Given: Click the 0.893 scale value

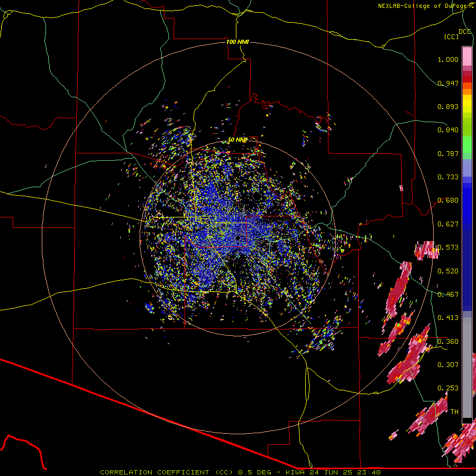Looking at the screenshot, I should [x=448, y=106].
